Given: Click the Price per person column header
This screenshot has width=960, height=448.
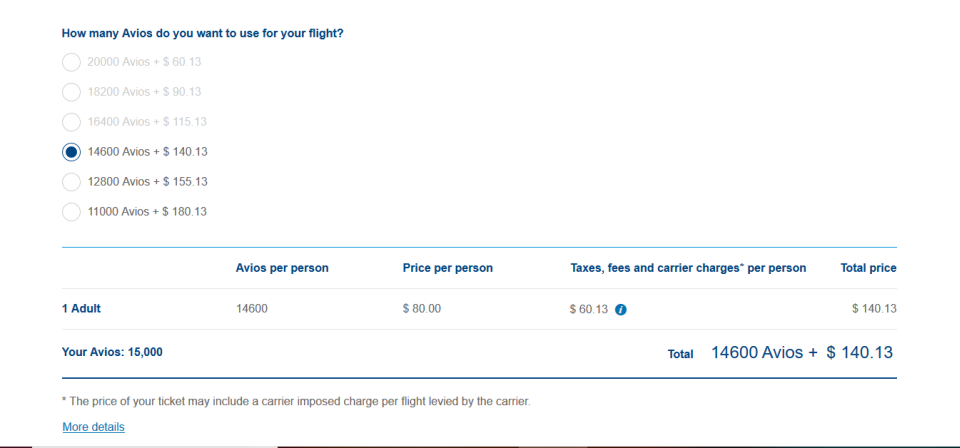Looking at the screenshot, I should (x=448, y=268).
